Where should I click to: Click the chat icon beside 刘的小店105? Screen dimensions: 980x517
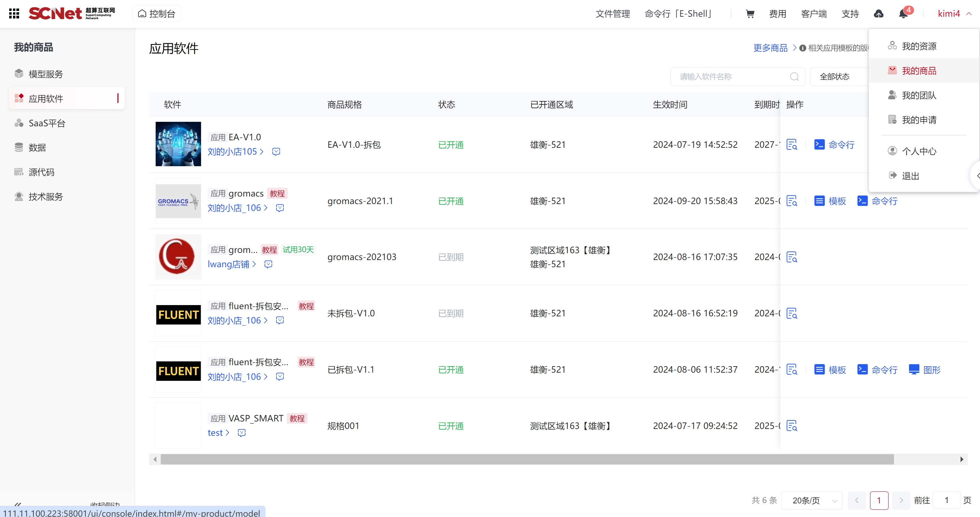276,152
